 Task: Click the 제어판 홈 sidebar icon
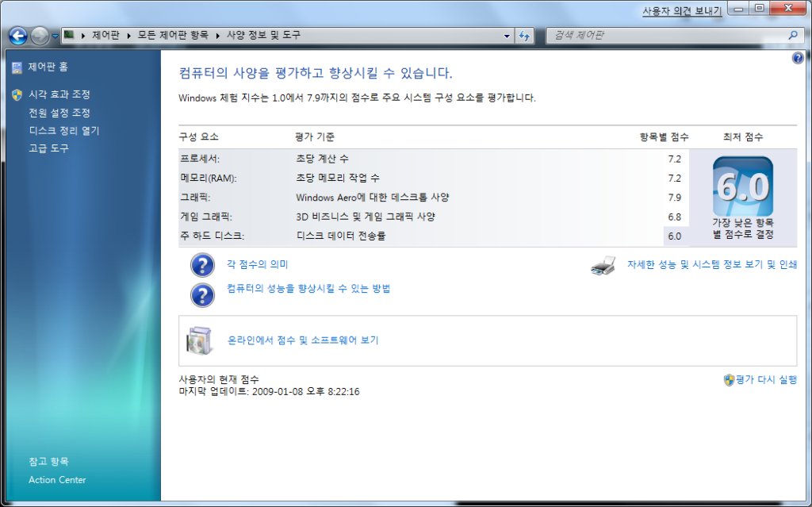(x=17, y=67)
